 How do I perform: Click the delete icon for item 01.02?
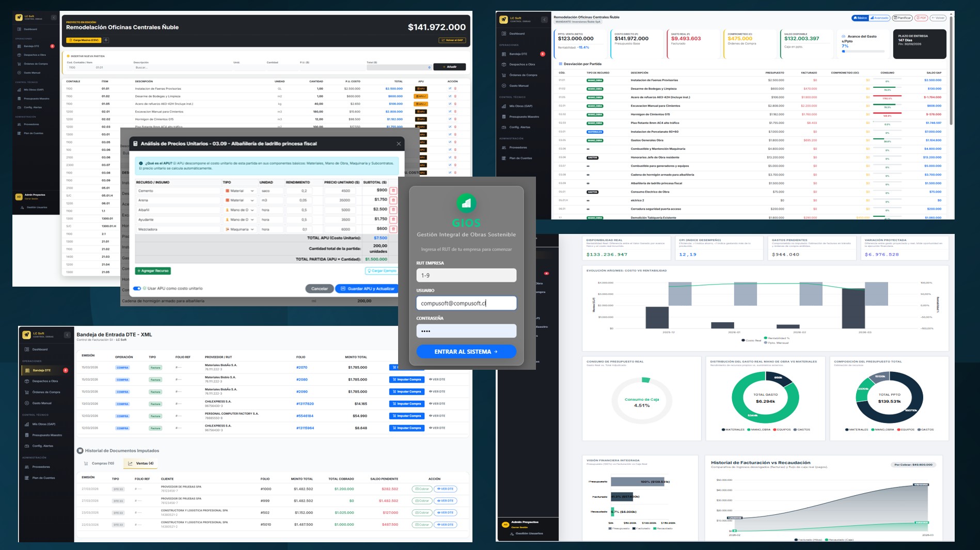(x=455, y=96)
